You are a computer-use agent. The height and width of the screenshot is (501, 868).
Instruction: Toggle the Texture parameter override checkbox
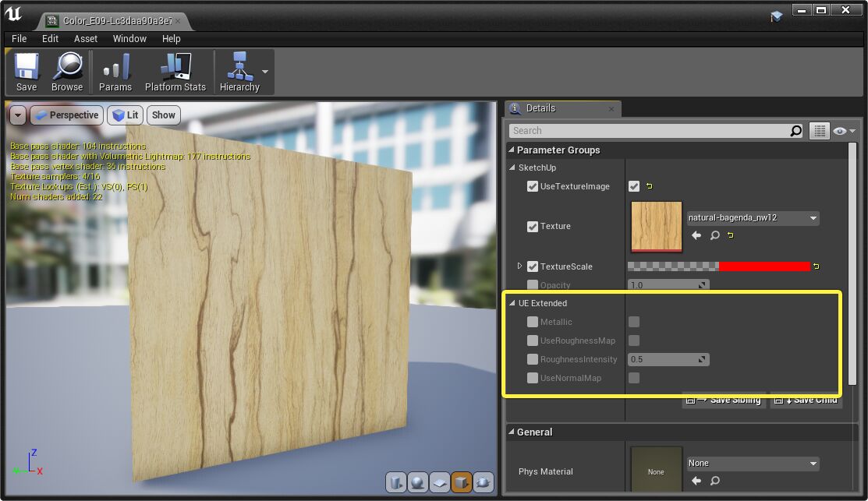pyautogui.click(x=533, y=226)
